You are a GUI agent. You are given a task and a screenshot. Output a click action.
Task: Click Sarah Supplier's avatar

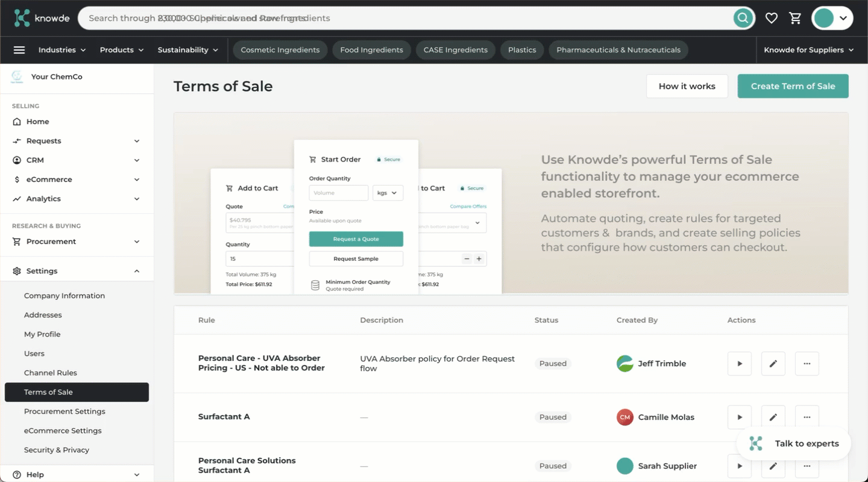(x=625, y=466)
